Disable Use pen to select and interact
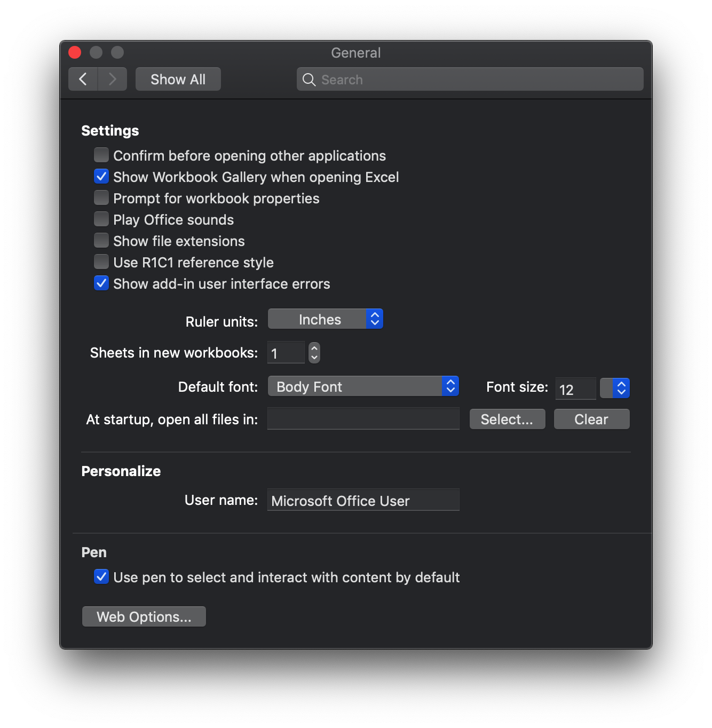The width and height of the screenshot is (712, 728). click(x=101, y=576)
